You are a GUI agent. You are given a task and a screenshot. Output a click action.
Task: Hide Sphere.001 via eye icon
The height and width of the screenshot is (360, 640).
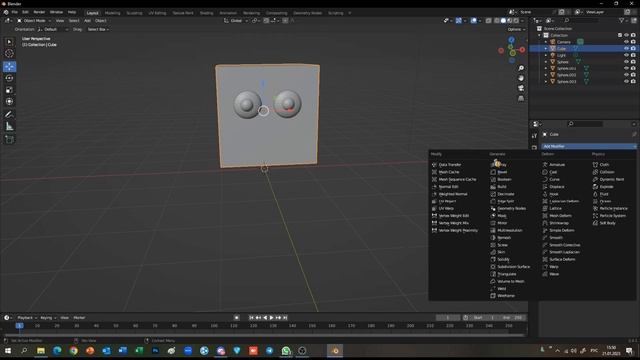pyautogui.click(x=626, y=68)
